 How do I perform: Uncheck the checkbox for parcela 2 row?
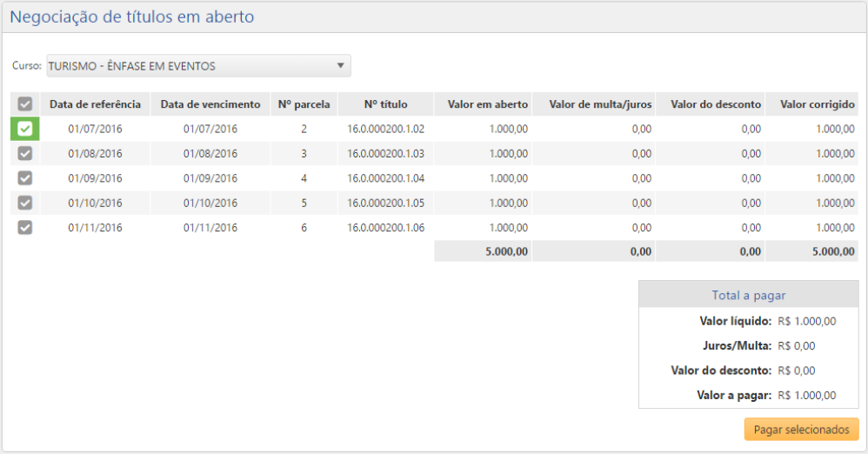pyautogui.click(x=25, y=129)
